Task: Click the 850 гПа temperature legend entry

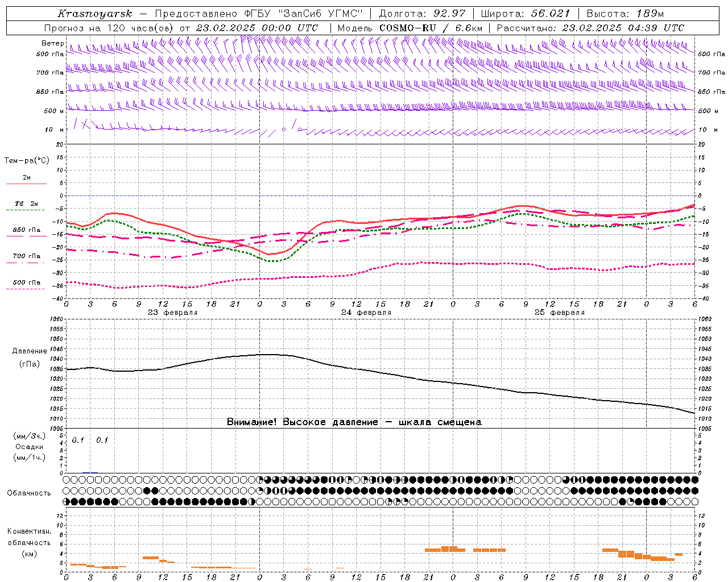Action: 27,230
